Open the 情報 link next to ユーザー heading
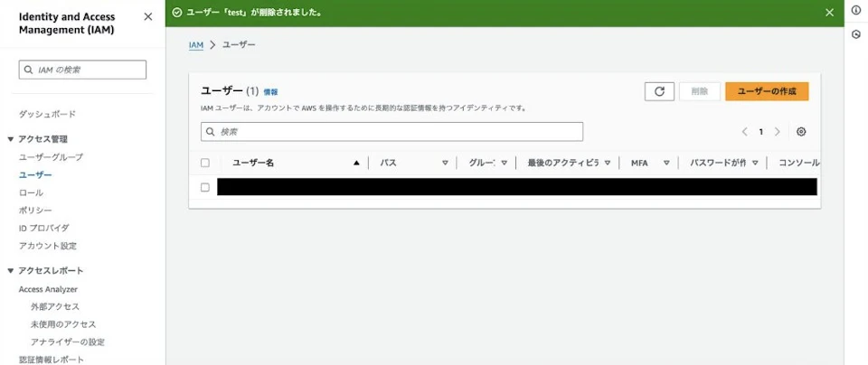This screenshot has width=868, height=365. pyautogui.click(x=270, y=92)
